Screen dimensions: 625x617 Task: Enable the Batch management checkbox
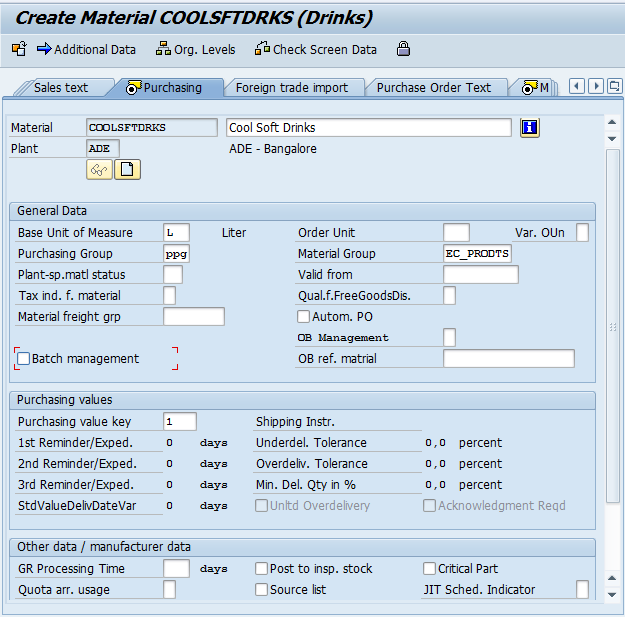[x=24, y=358]
